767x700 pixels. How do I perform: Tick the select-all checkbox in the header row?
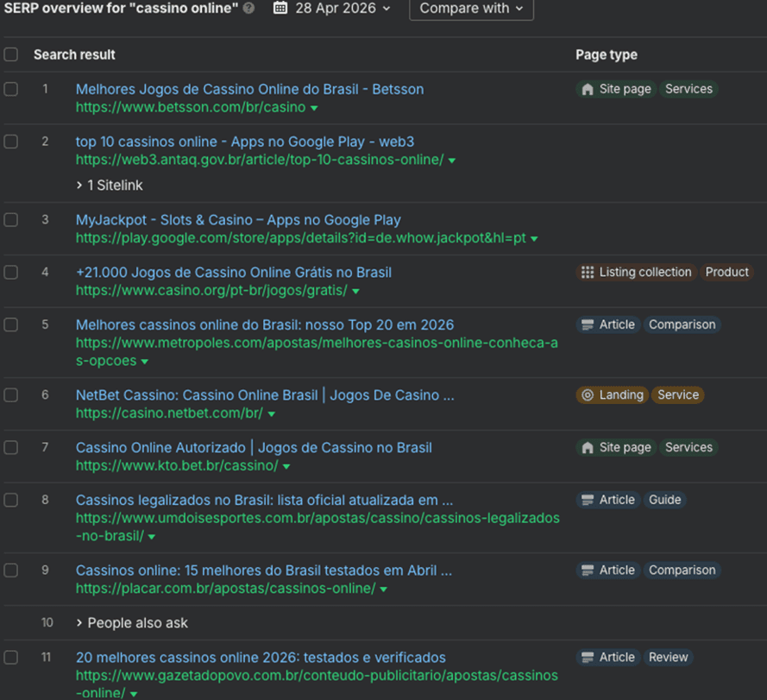[x=10, y=54]
